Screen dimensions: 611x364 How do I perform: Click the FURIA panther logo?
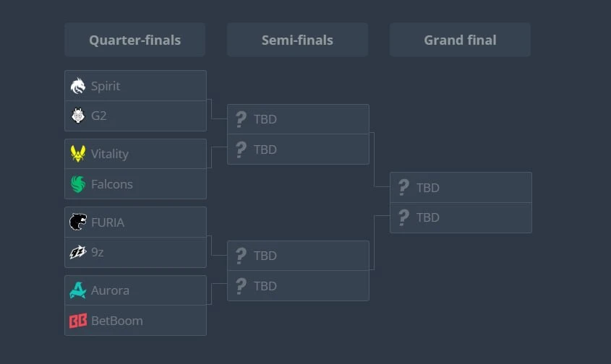coord(78,222)
